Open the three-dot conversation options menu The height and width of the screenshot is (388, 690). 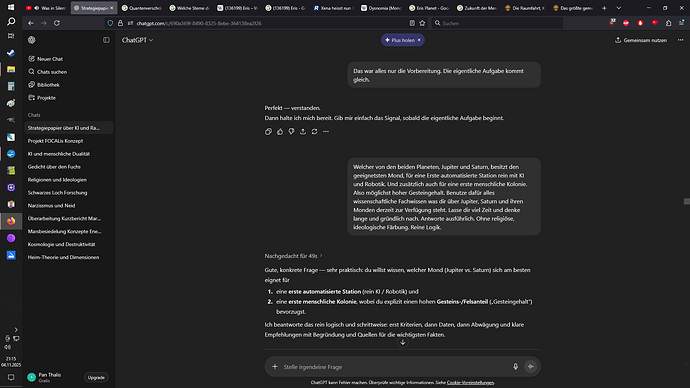coord(680,40)
